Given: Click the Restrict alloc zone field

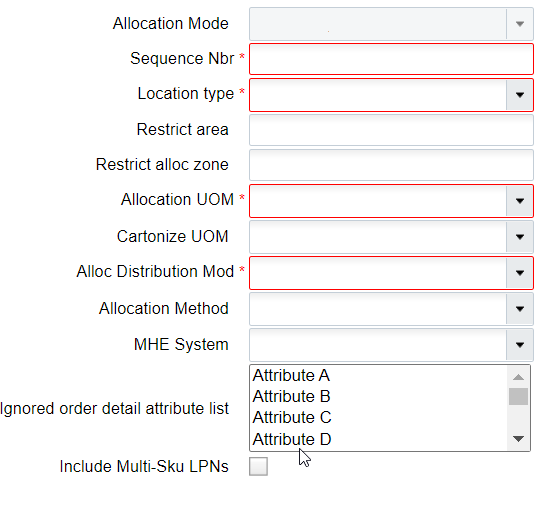Looking at the screenshot, I should 391,165.
